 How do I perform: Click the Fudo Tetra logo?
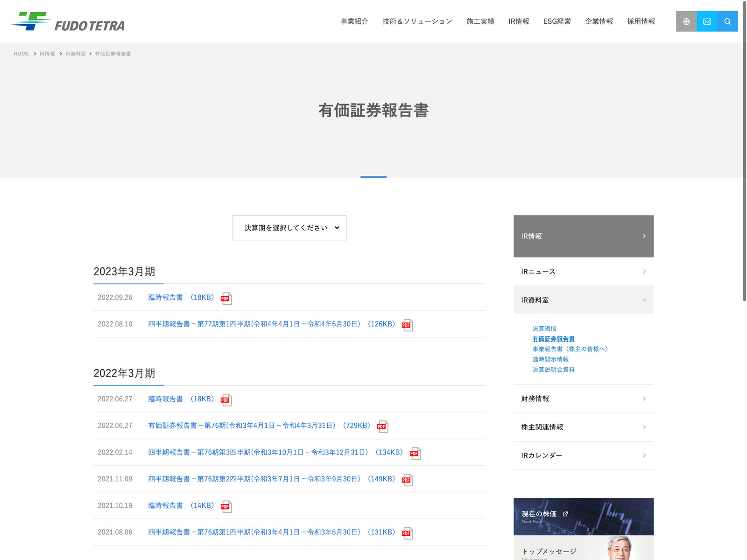click(68, 22)
